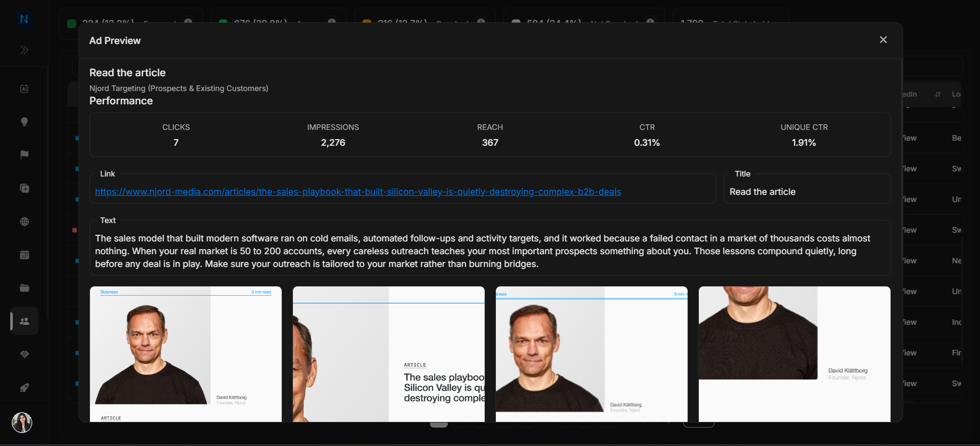Open third ad image with the blue top line
Screen dimensions: 980x446
pyautogui.click(x=591, y=354)
